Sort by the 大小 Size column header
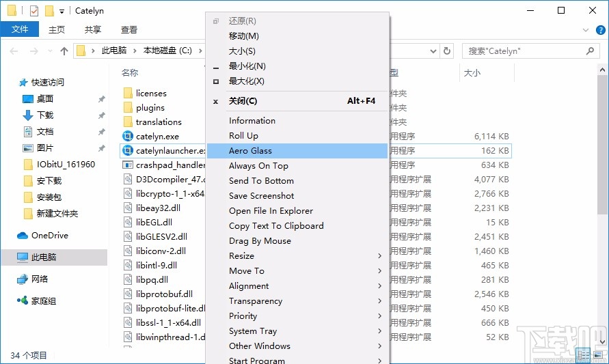The height and width of the screenshot is (364, 609). coord(472,72)
